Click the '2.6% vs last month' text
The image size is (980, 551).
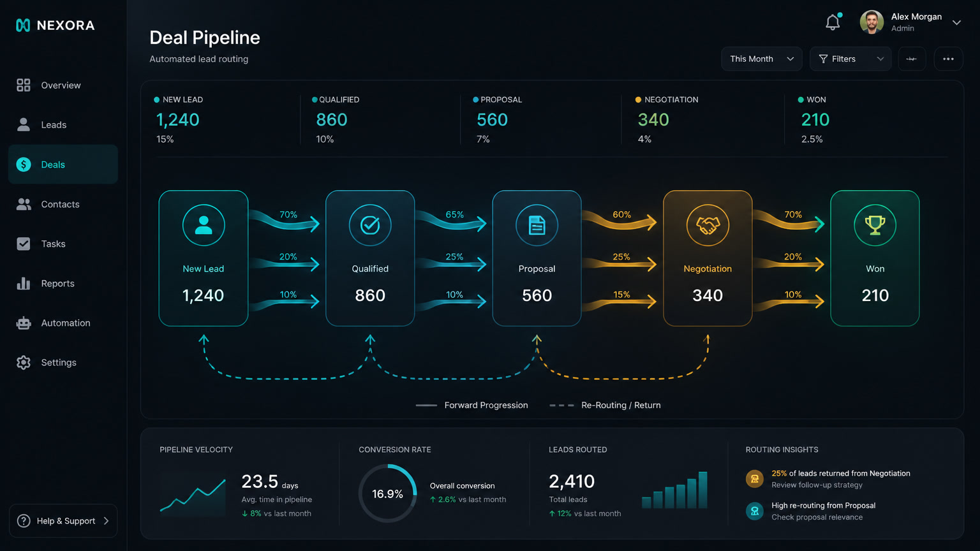[x=468, y=500]
